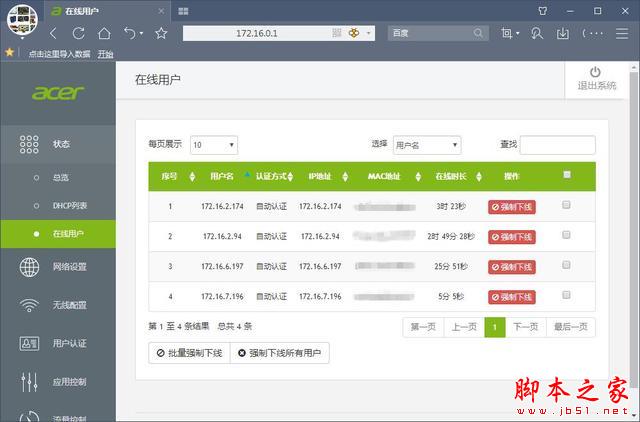Open 用户认证 sidebar menu

point(58,343)
